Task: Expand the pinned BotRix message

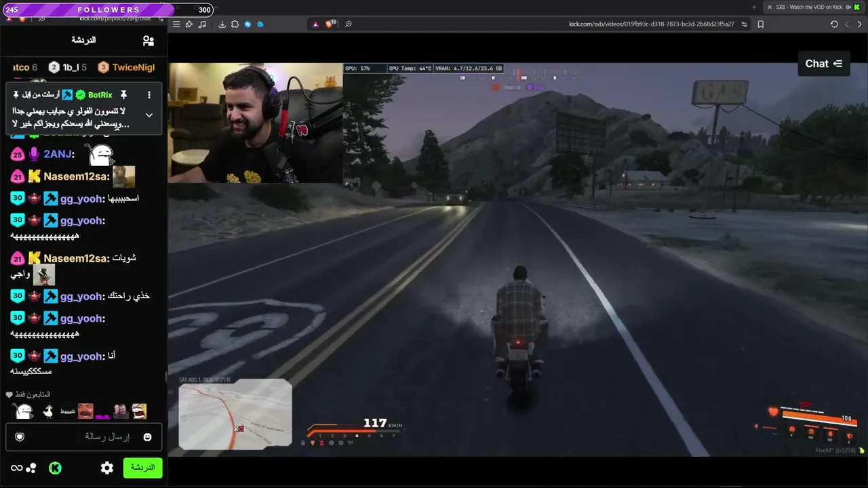Action: tap(149, 115)
